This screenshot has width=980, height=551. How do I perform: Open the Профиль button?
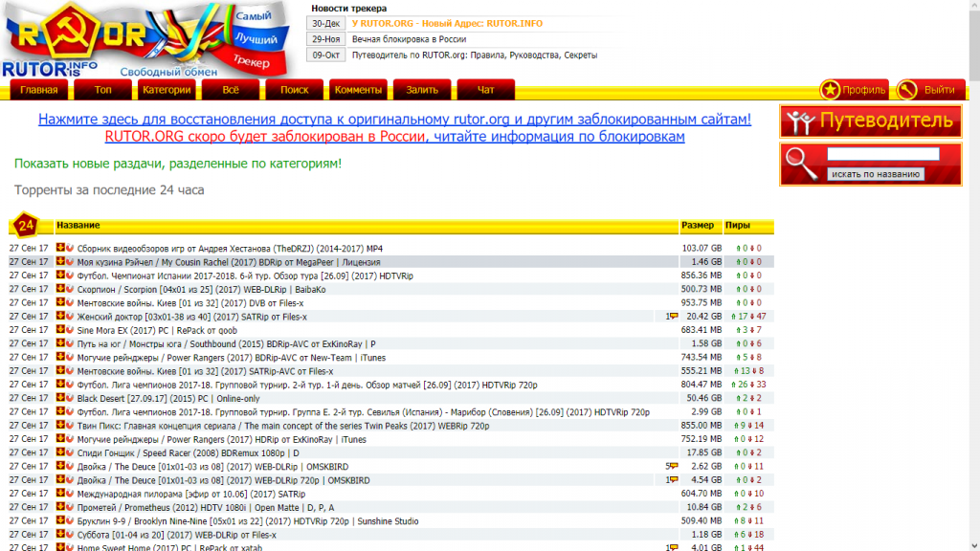[x=854, y=90]
